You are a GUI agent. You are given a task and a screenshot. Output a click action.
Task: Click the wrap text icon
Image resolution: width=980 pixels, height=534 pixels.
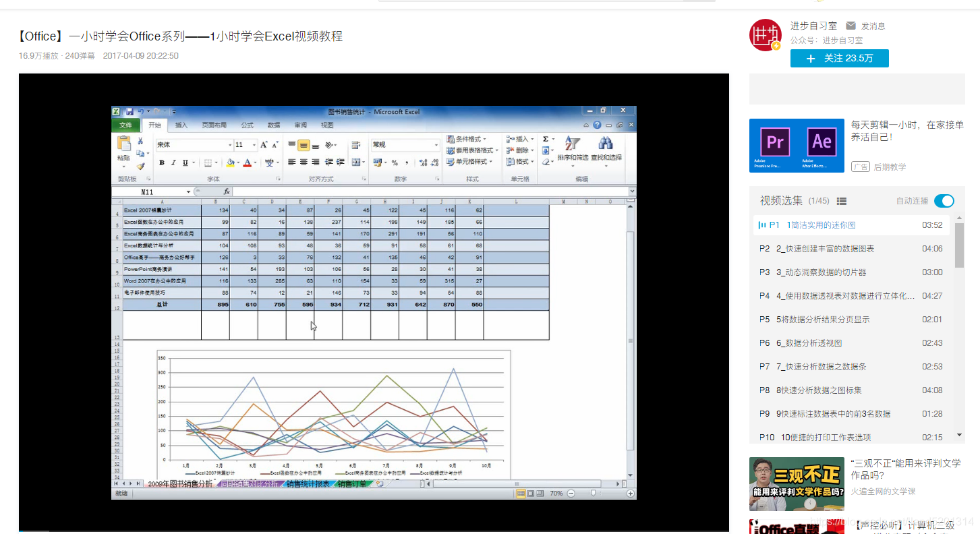(355, 145)
